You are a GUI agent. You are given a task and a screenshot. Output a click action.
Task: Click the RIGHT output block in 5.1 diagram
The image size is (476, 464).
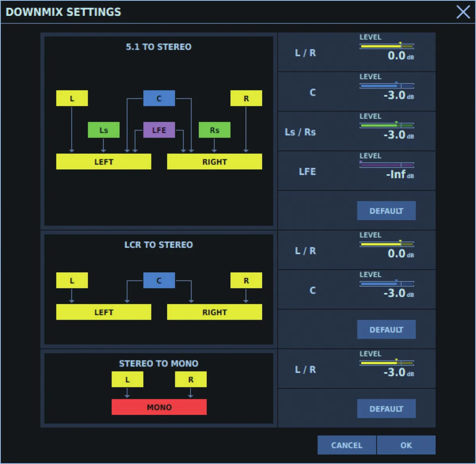pyautogui.click(x=215, y=162)
